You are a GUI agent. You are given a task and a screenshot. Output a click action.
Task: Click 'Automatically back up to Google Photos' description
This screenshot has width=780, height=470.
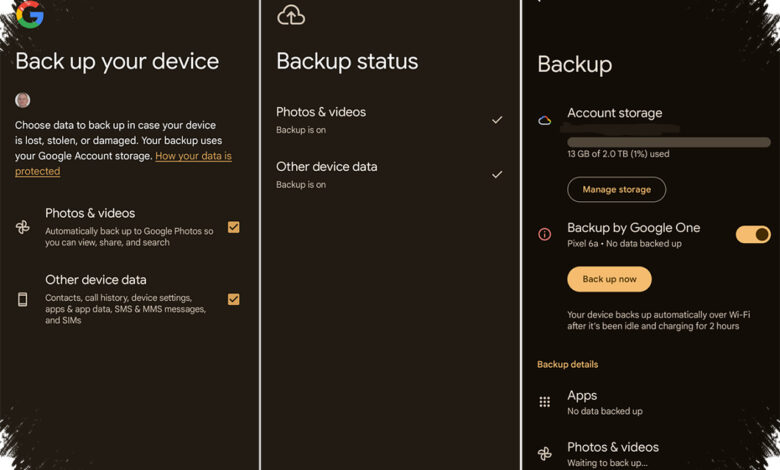coord(129,237)
